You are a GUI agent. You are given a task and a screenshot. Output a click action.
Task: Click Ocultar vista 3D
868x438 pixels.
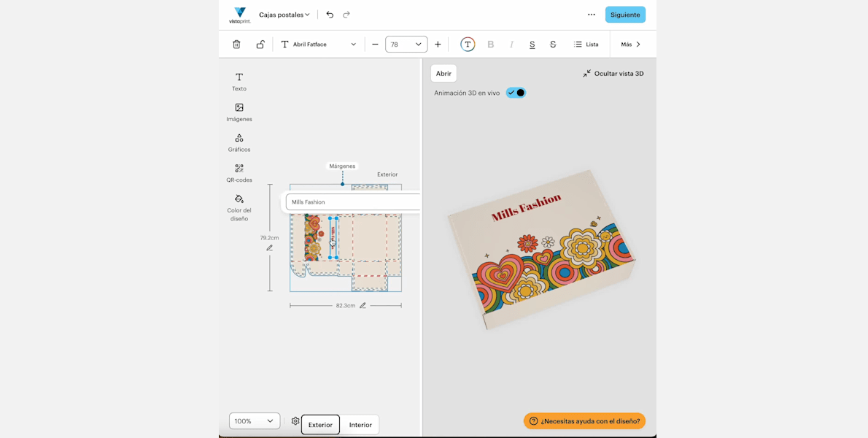pos(613,73)
